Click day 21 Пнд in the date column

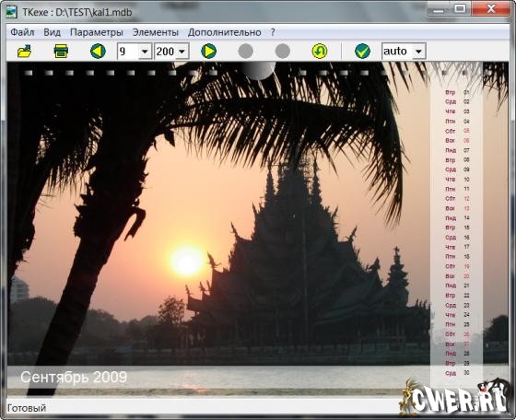(x=457, y=286)
